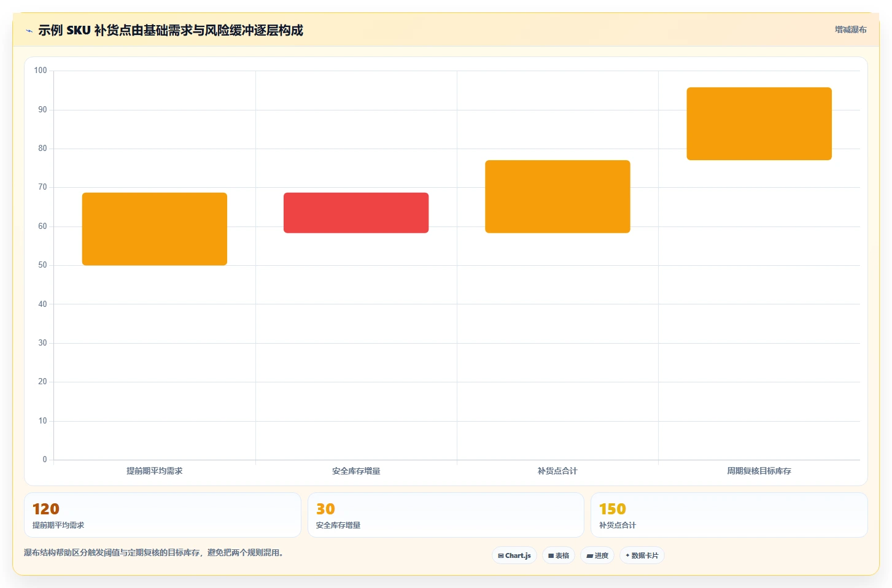The height and width of the screenshot is (588, 892).
Task: Click the 增减瀑布 label
Action: 850,29
